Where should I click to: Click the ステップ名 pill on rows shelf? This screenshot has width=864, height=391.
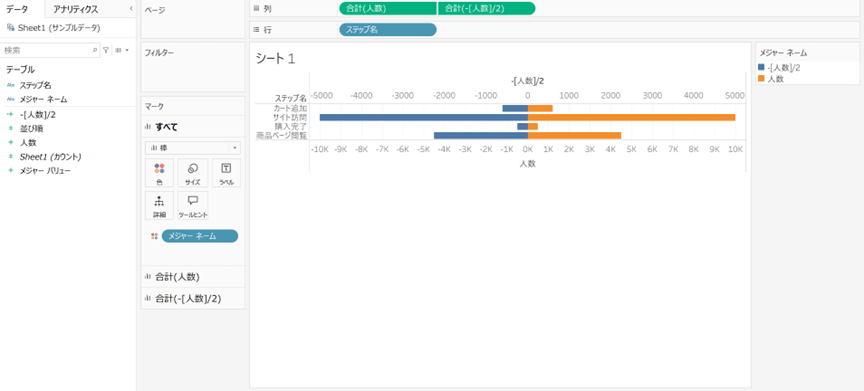pos(388,30)
